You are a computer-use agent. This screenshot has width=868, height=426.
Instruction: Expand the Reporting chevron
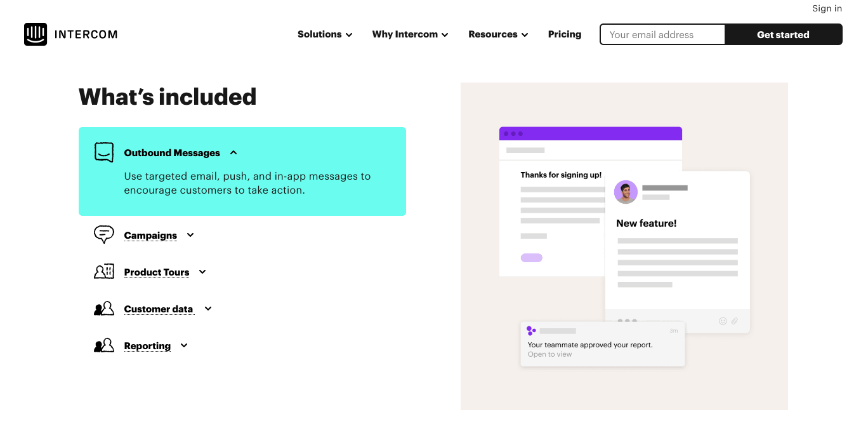[184, 346]
